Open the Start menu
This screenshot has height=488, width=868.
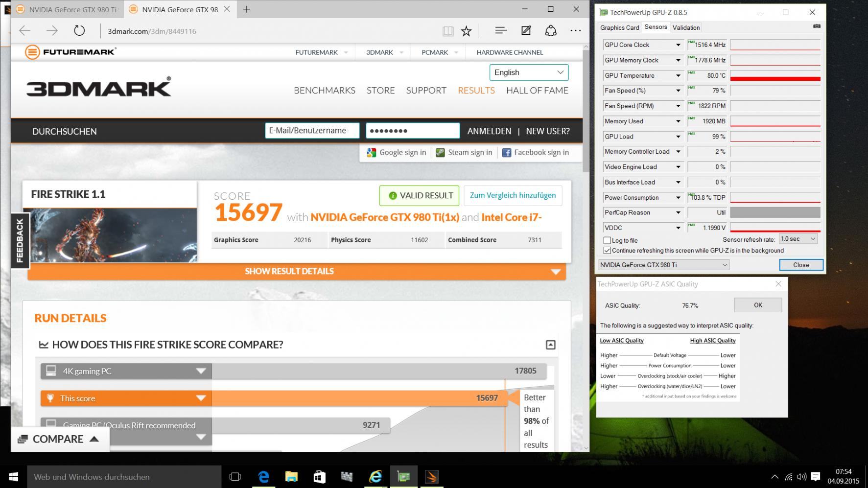coord(13,477)
